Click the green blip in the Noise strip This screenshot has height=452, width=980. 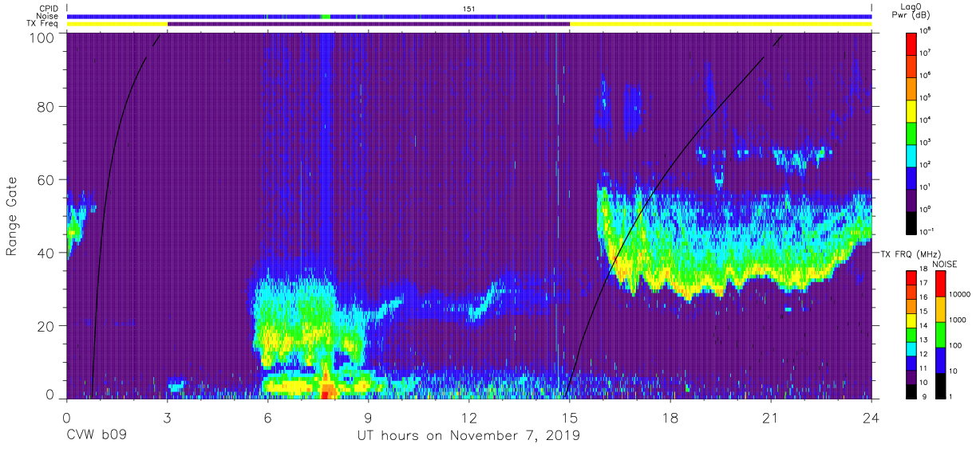(x=325, y=16)
